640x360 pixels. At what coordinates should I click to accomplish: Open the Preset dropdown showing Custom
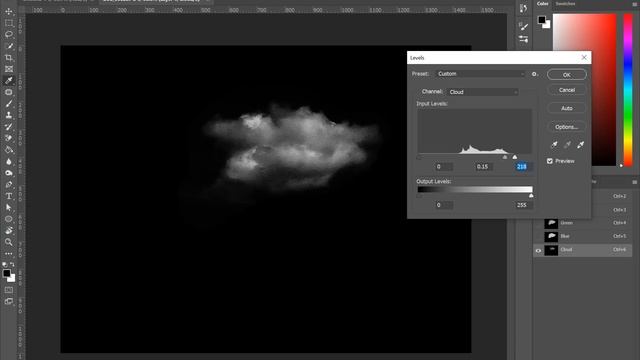pyautogui.click(x=480, y=74)
